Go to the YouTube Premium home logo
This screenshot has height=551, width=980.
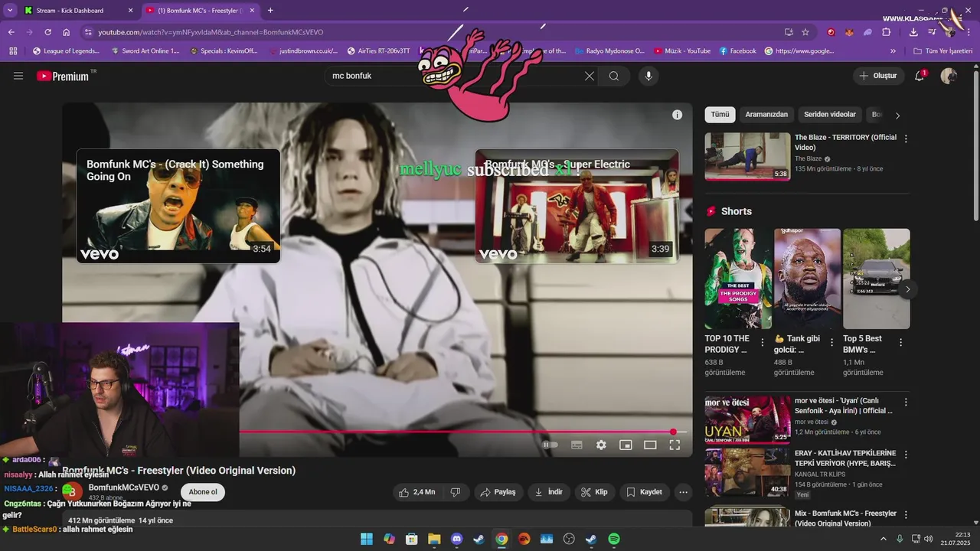[x=63, y=76]
